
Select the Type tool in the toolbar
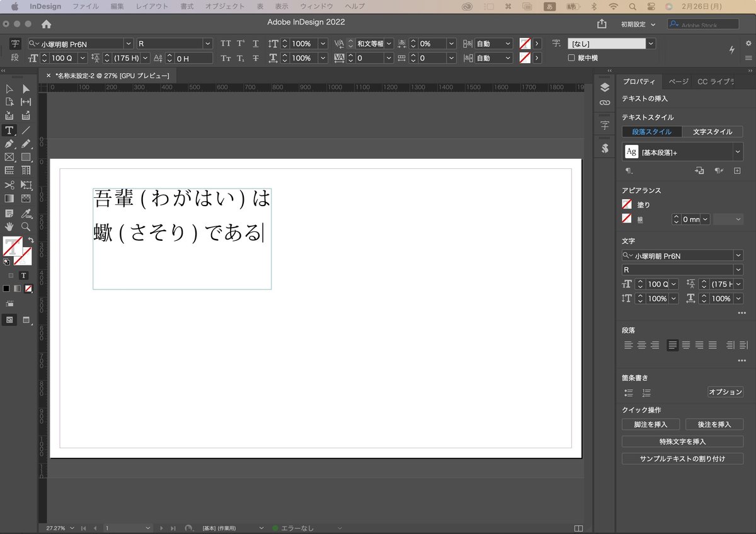pyautogui.click(x=9, y=131)
